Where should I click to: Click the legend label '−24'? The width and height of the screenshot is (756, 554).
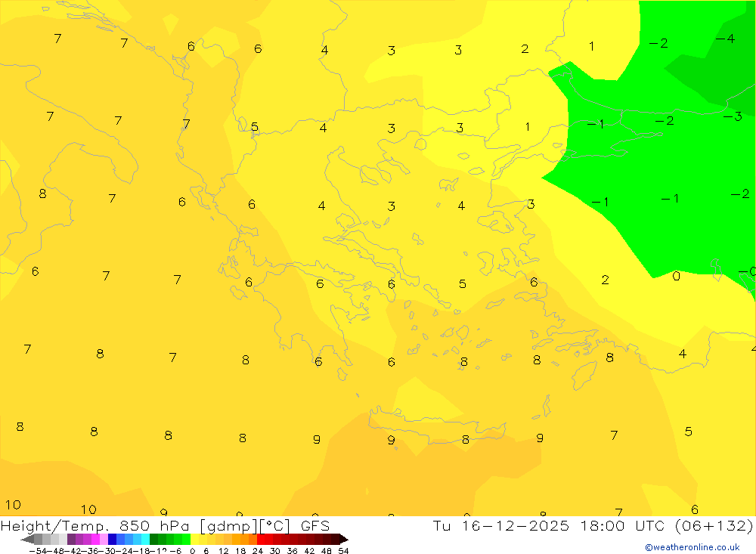point(125,551)
